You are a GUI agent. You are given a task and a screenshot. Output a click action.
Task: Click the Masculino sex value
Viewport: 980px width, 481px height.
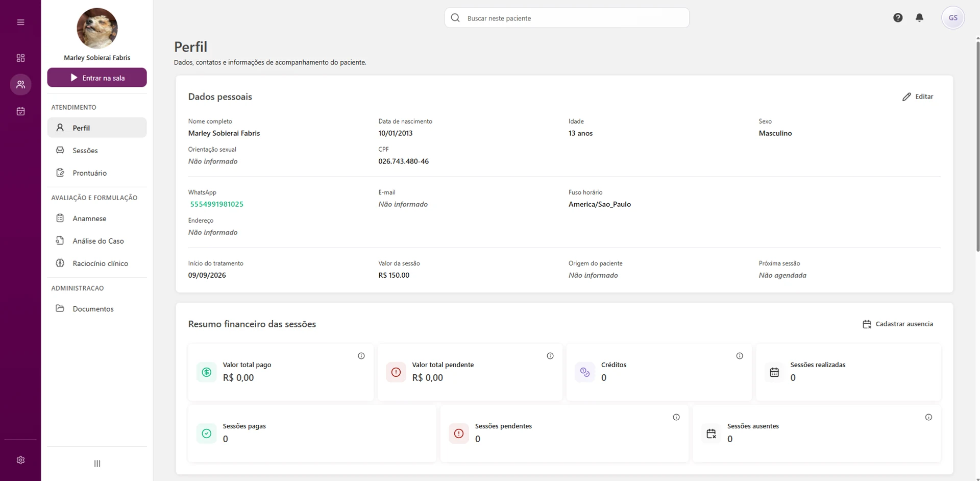click(775, 133)
